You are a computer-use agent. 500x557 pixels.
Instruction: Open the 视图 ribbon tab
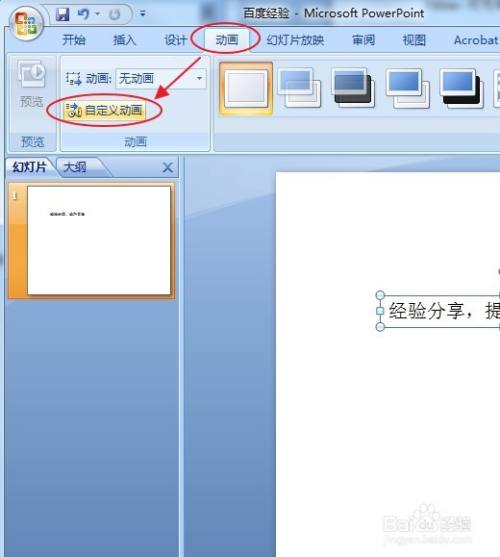coord(414,40)
